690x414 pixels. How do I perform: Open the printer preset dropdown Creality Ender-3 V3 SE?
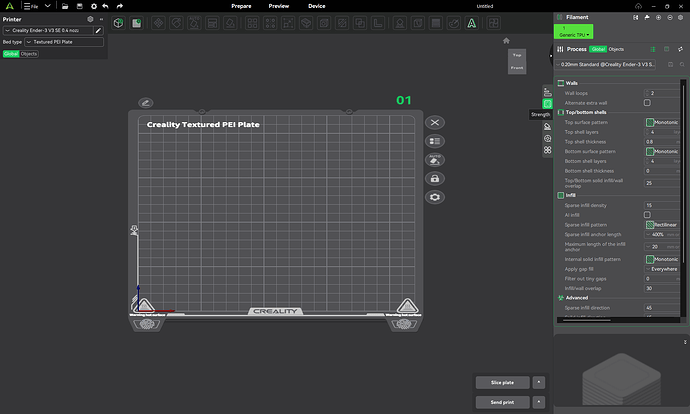[48, 30]
